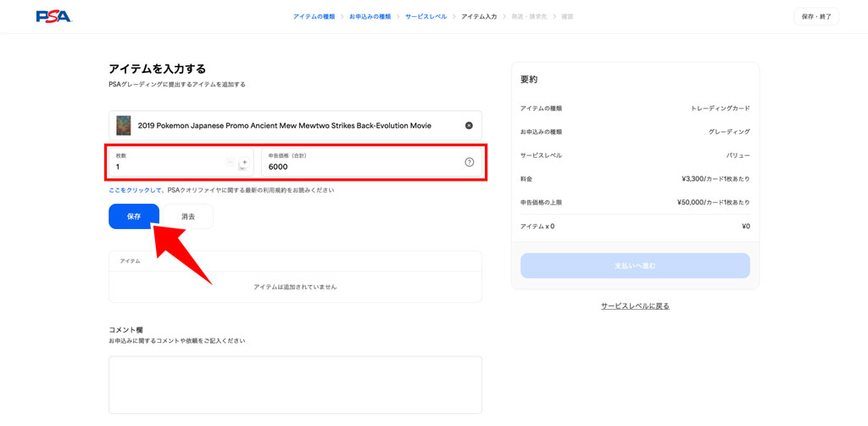Image resolution: width=868 pixels, height=426 pixels.
Task: Select the ¥3,300/カード1枚あたり value
Action: tap(715, 179)
